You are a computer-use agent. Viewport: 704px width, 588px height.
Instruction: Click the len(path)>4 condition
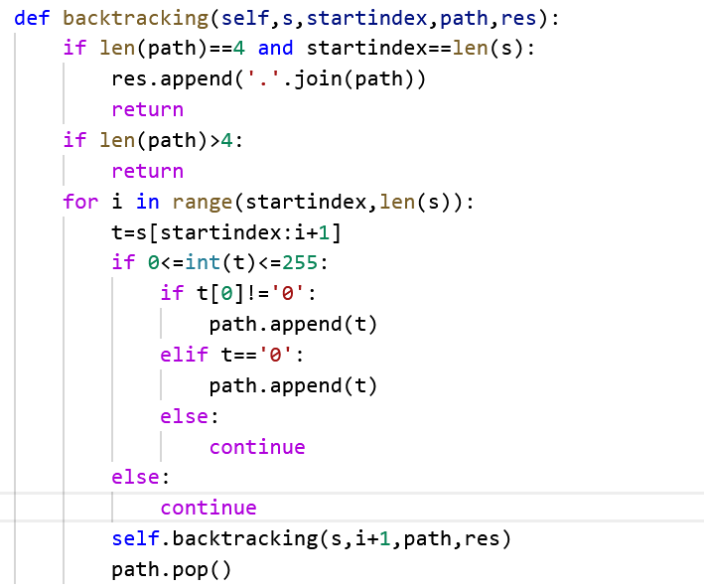click(x=171, y=140)
